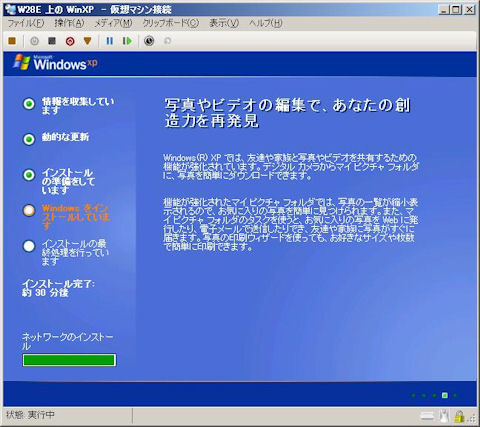Click the greyed-out Revert toolbar icon
Image resolution: width=480 pixels, height=427 pixels.
[x=167, y=41]
